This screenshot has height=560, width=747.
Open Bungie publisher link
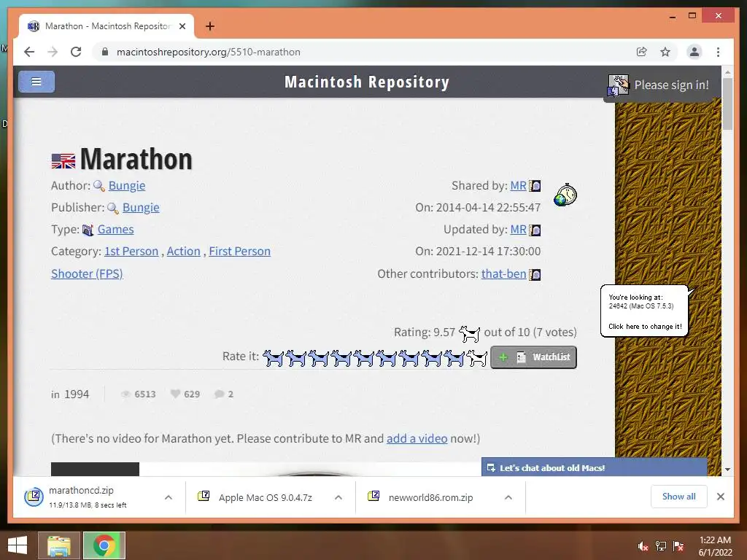pyautogui.click(x=141, y=208)
